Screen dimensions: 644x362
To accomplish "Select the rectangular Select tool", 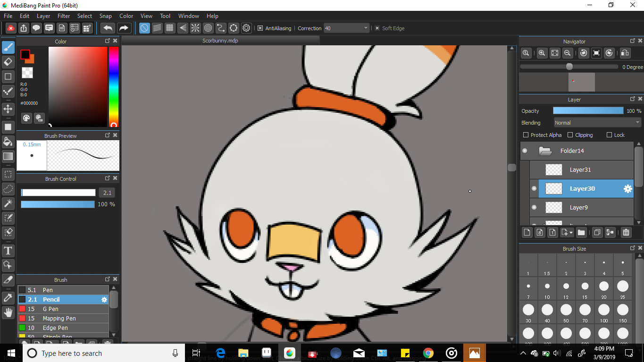I will coord(8,174).
